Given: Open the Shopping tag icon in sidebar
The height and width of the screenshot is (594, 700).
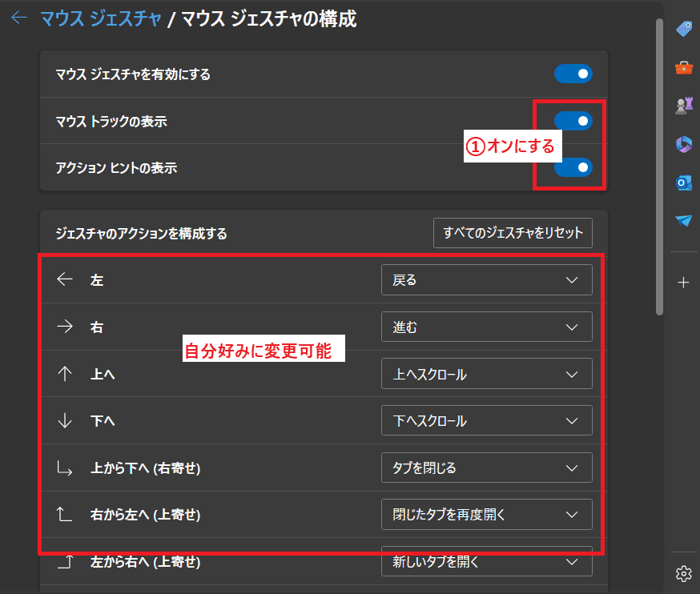Looking at the screenshot, I should click(683, 29).
